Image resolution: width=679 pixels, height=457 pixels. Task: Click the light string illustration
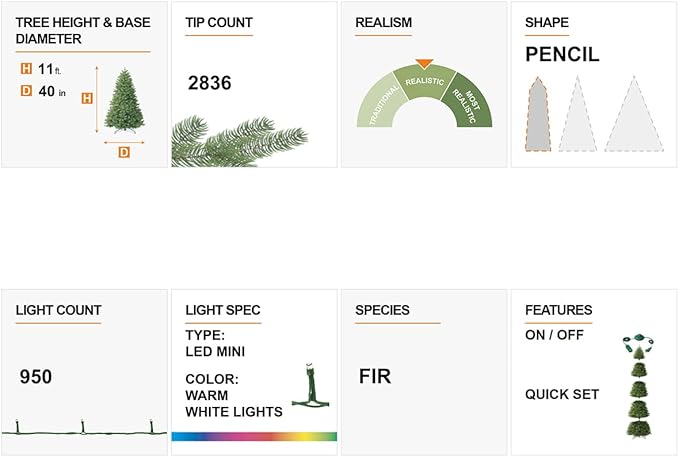click(84, 429)
